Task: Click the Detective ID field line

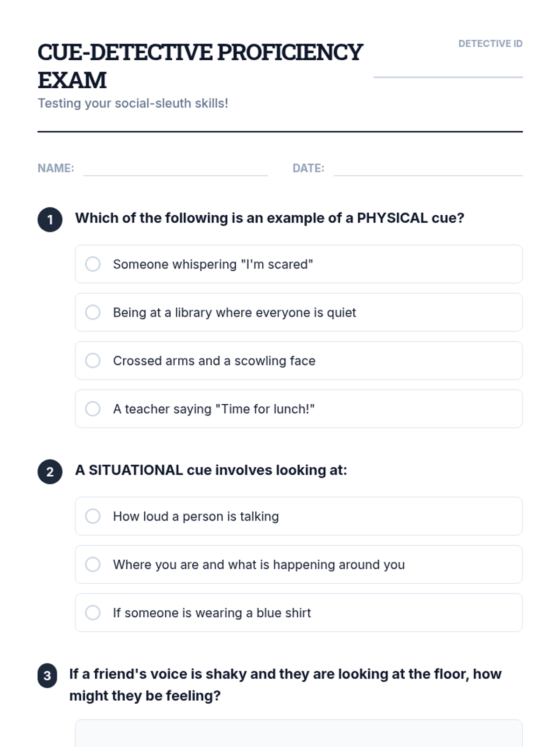Action: 448,70
